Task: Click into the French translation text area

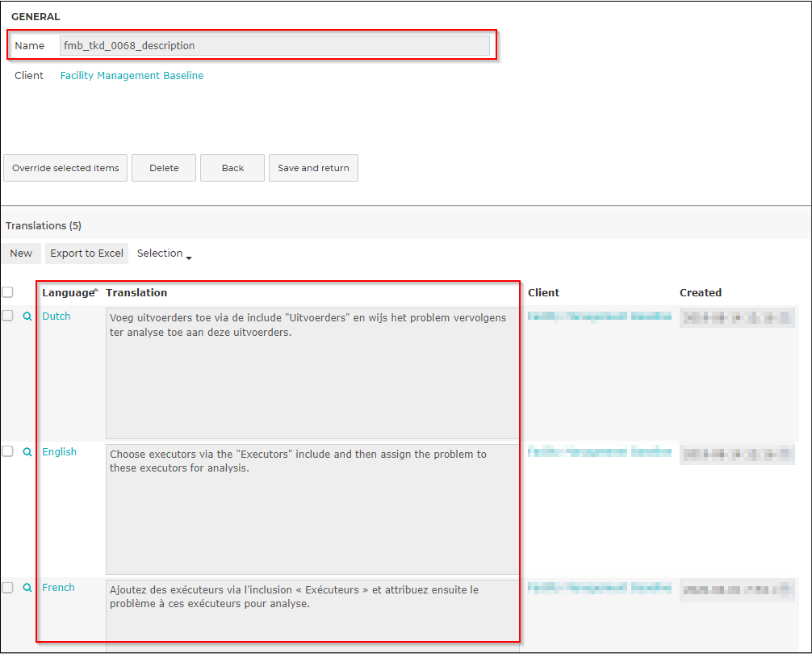Action: coord(313,616)
